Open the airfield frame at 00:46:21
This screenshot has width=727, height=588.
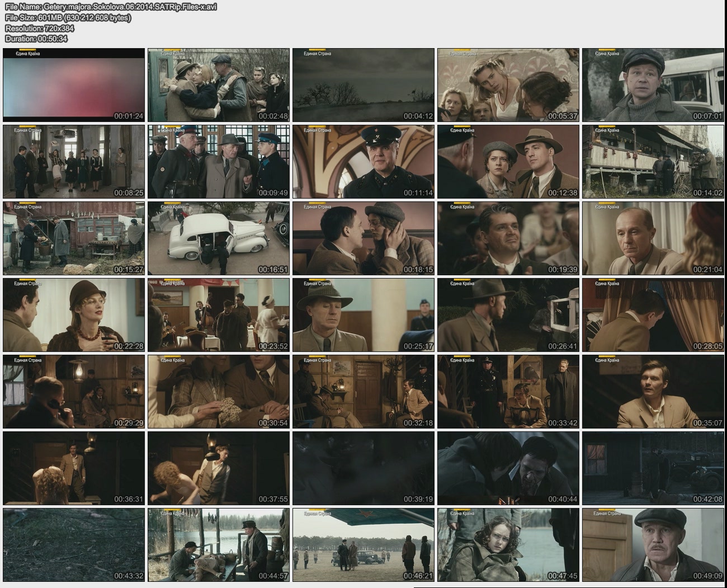(x=363, y=545)
